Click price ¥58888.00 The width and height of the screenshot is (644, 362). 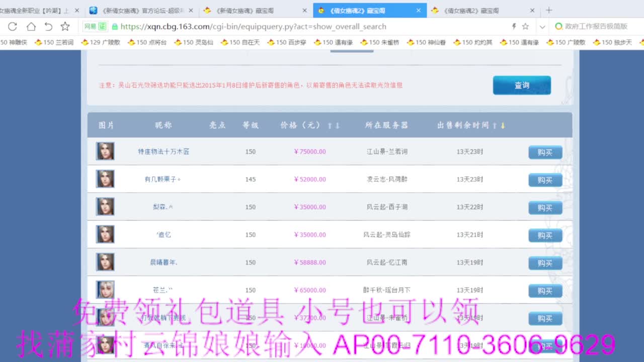[310, 262]
